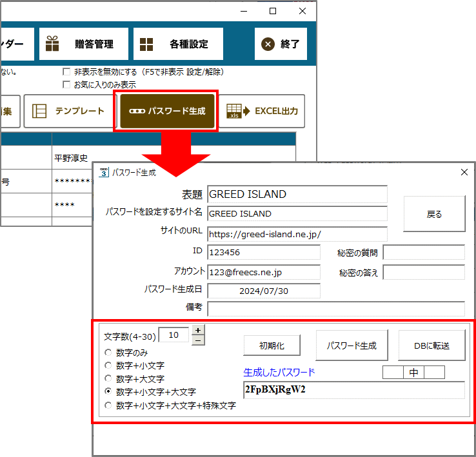Click the パスワード生成日 date field
Screen dimensions: 476x457
coord(264,291)
